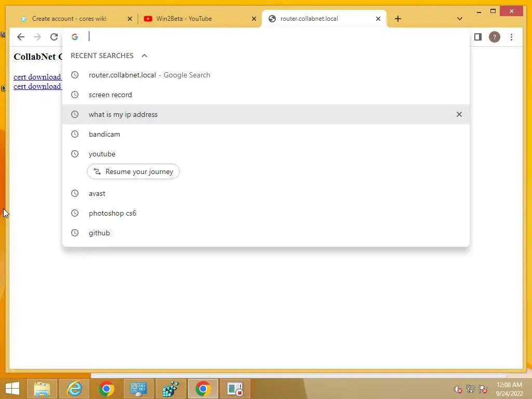Open Control Panel taskbar icon
The image size is (532, 399).
pyautogui.click(x=138, y=389)
